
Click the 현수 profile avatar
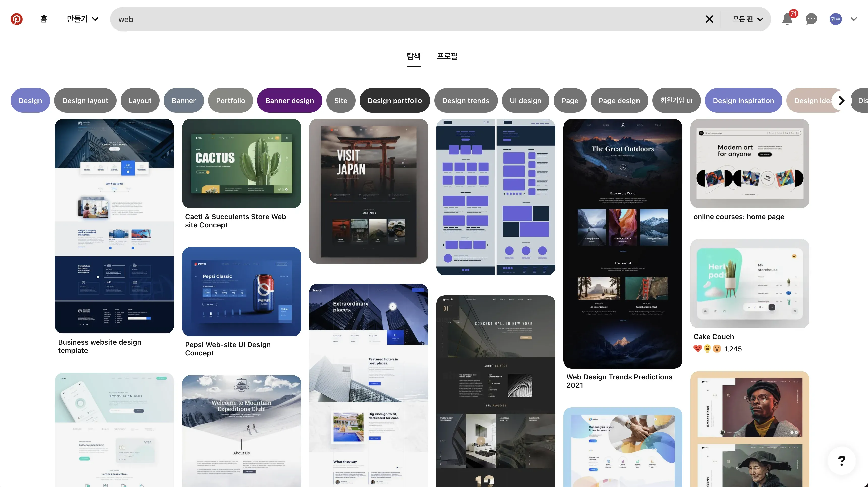pyautogui.click(x=835, y=19)
